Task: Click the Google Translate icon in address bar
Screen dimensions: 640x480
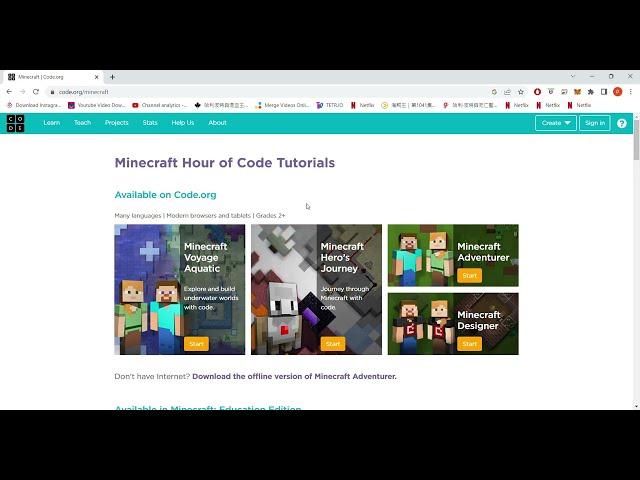Action: click(494, 92)
